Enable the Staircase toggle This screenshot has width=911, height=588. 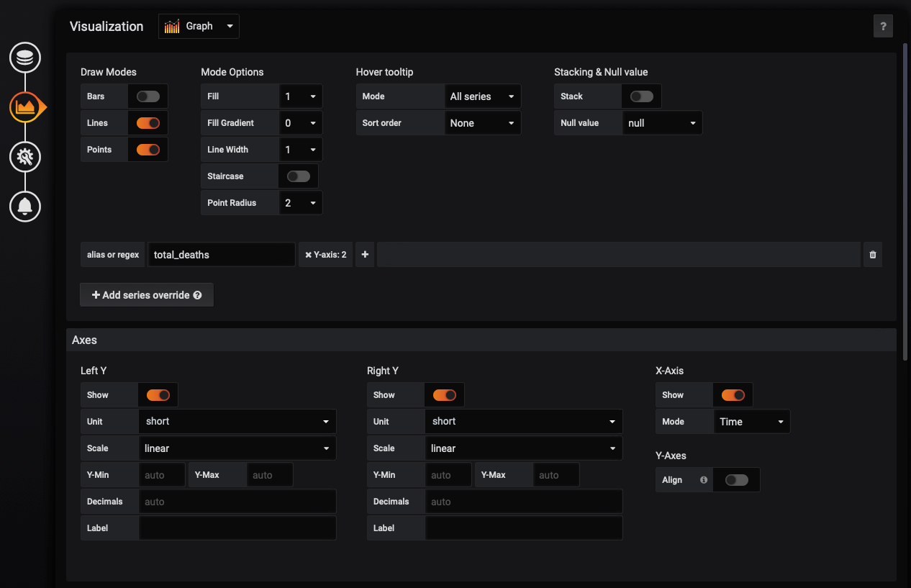298,176
